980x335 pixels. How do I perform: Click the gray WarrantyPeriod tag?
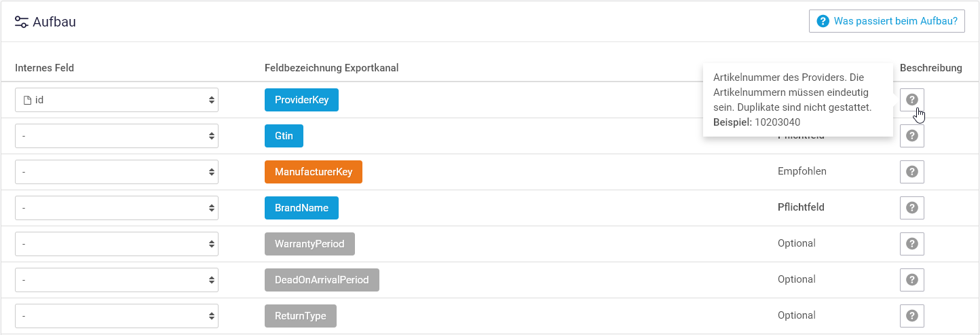[x=309, y=244]
